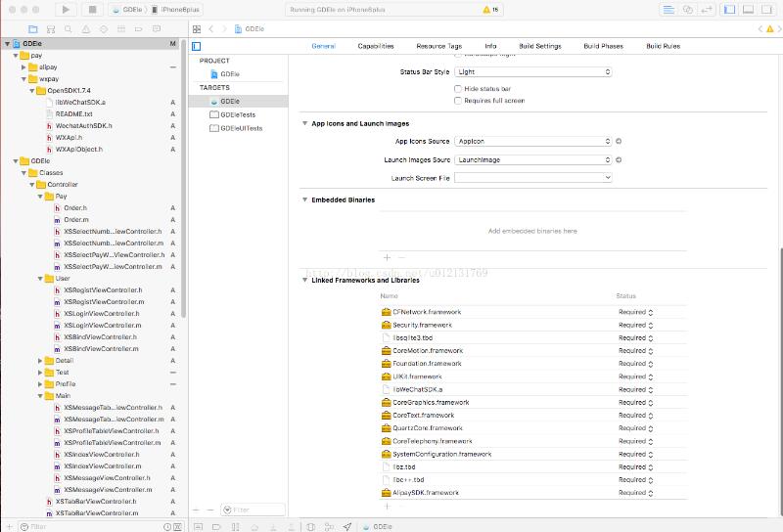Switch to the General tab
Screen dimensions: 783x532
click(323, 46)
